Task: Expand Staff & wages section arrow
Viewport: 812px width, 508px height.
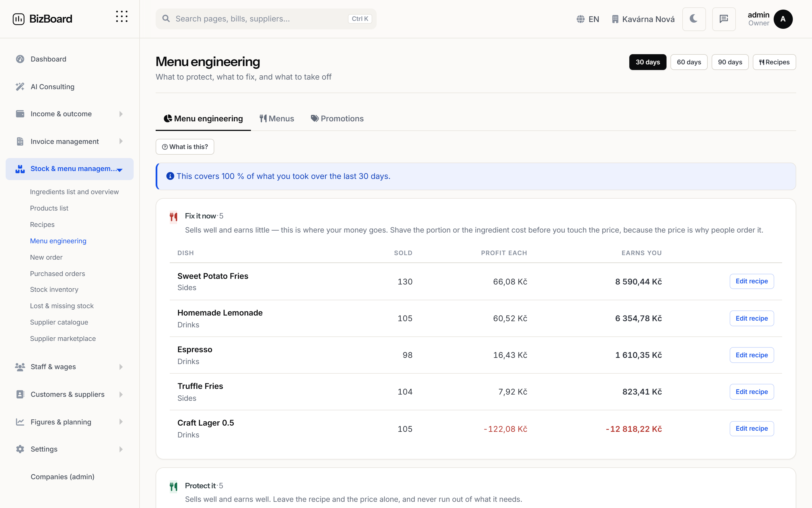Action: (x=121, y=367)
